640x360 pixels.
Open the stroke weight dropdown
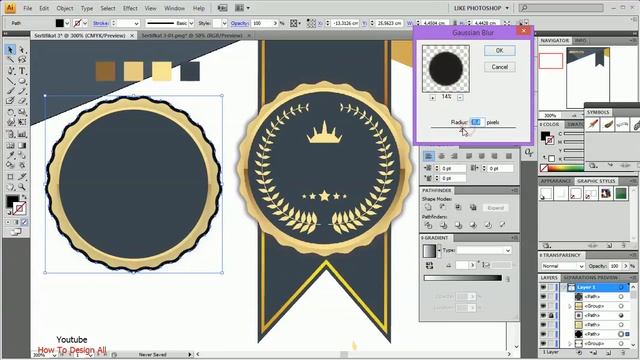tap(136, 23)
